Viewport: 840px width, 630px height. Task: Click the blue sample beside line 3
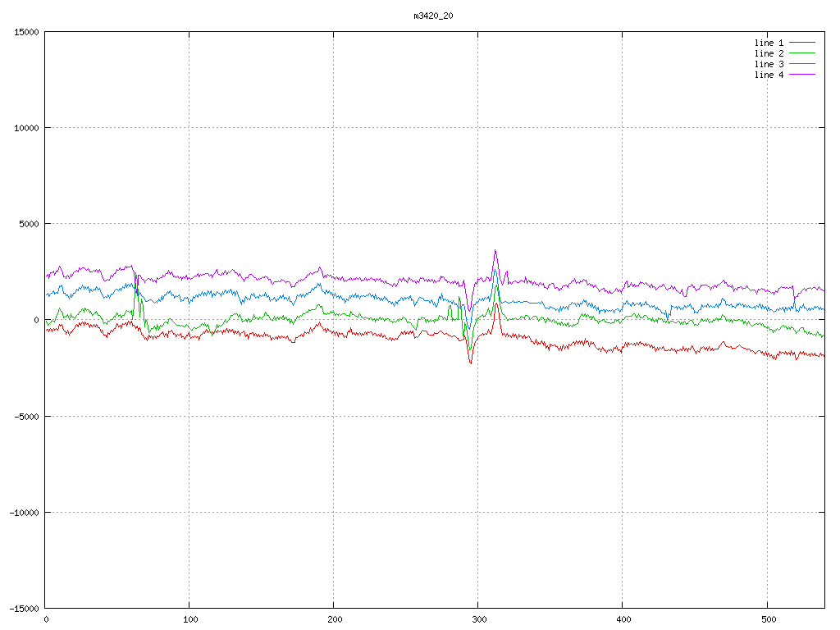pyautogui.click(x=803, y=64)
